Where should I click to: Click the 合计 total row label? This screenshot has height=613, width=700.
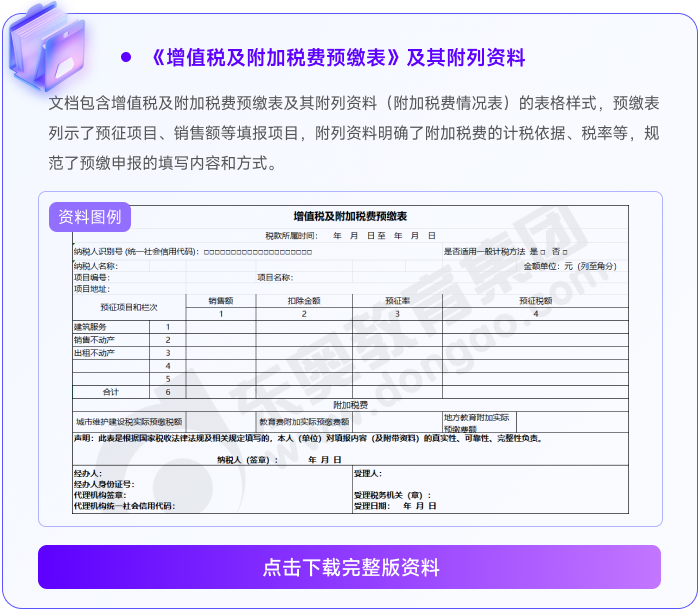tap(111, 392)
